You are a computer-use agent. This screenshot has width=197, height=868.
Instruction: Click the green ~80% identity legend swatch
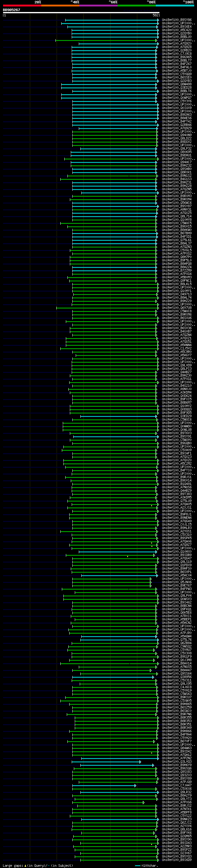137,6
